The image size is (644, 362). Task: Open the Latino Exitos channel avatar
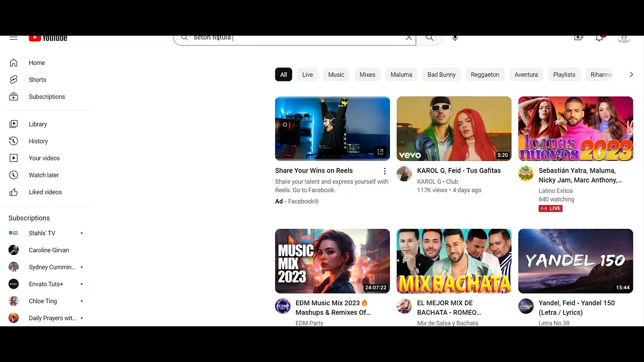pos(526,174)
